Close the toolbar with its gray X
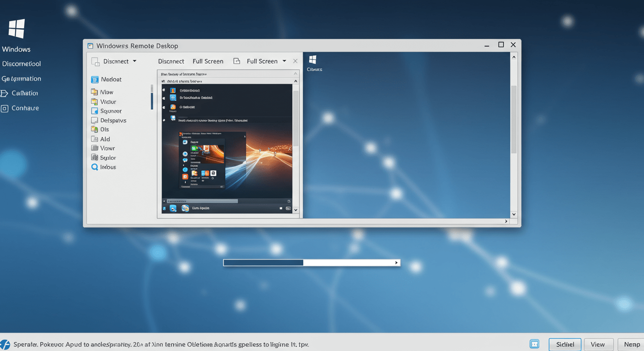This screenshot has height=351, width=644. tap(295, 61)
